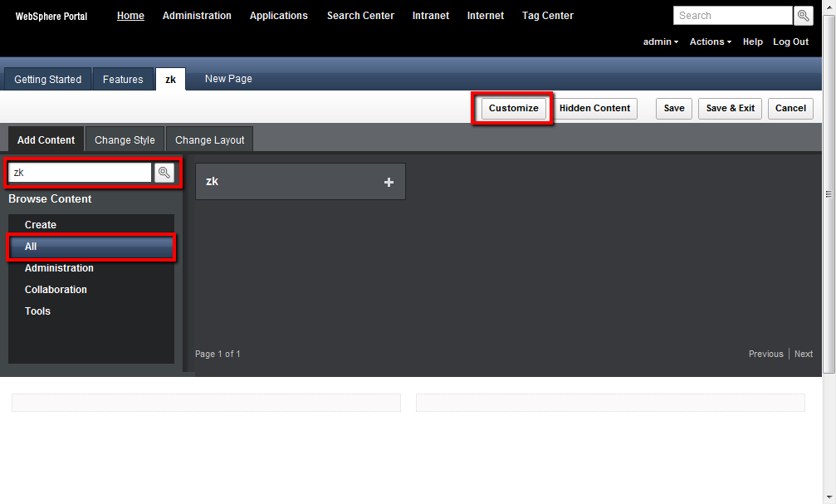Click the content search magnifier button

coord(164,173)
